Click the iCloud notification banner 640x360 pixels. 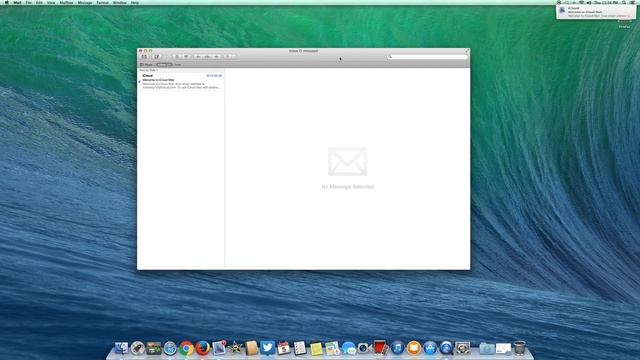click(596, 12)
